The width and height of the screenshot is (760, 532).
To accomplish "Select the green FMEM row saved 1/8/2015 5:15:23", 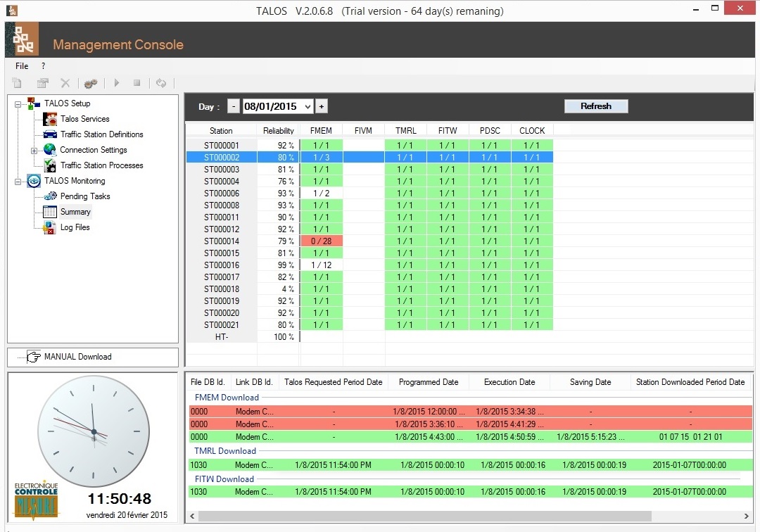I will point(470,436).
